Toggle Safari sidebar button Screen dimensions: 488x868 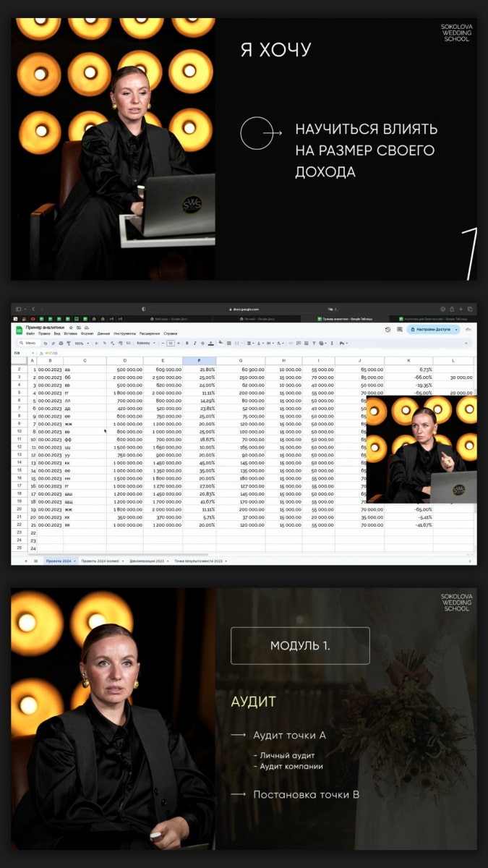[x=19, y=309]
